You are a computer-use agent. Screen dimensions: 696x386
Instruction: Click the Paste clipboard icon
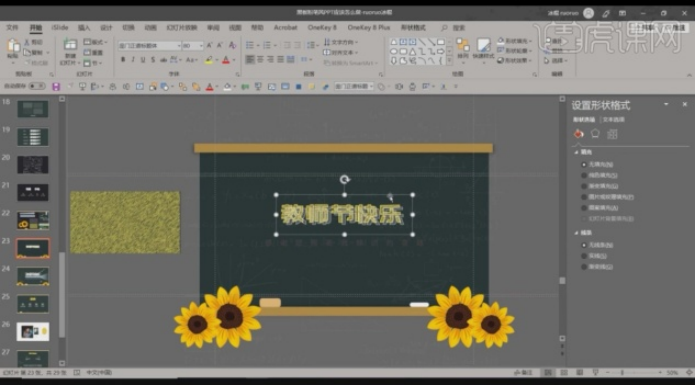click(13, 46)
